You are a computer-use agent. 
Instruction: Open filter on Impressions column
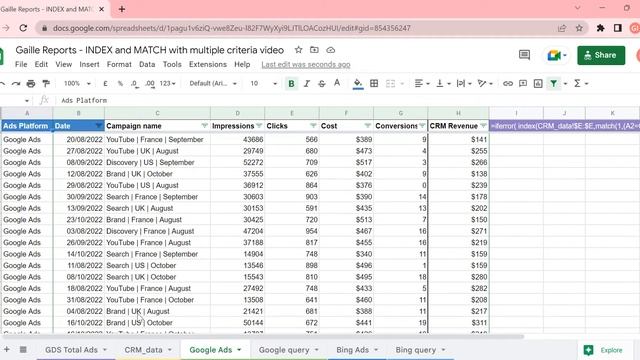click(x=259, y=126)
